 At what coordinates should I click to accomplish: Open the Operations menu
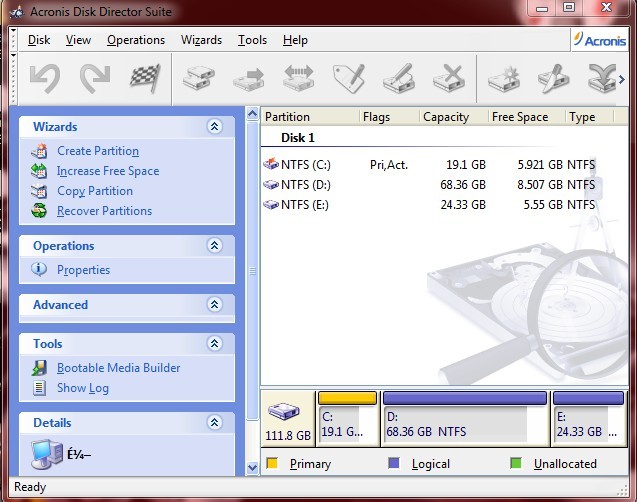[x=136, y=40]
